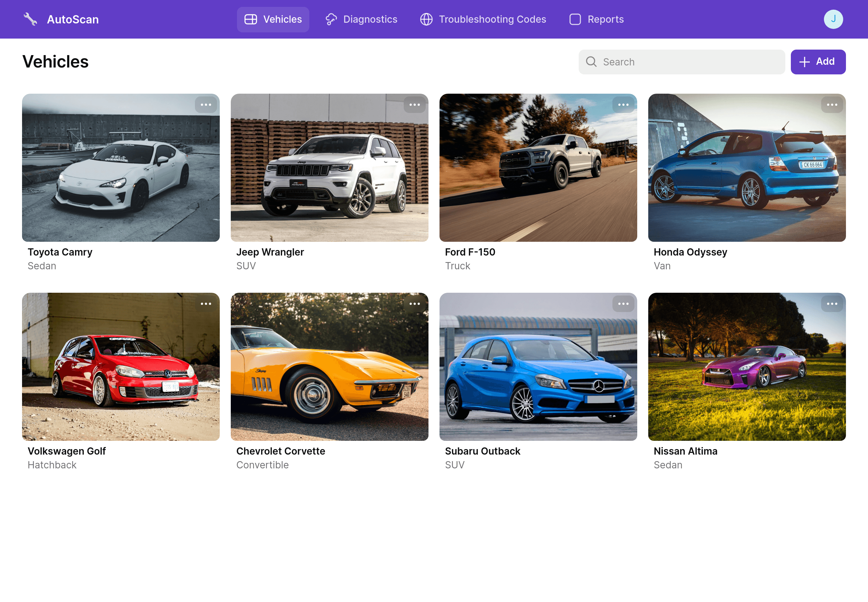Image resolution: width=868 pixels, height=602 pixels.
Task: Open the Diagnostics tab
Action: 361,19
